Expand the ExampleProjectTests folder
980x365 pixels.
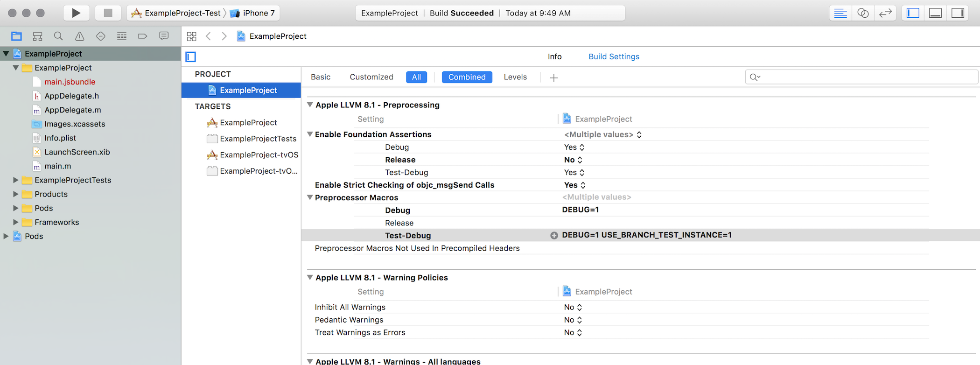click(16, 180)
